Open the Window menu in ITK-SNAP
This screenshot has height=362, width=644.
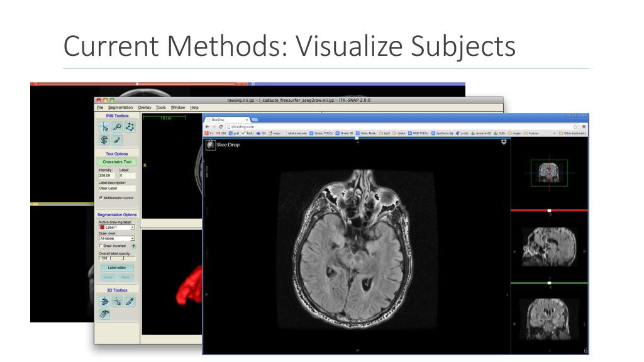tap(178, 107)
